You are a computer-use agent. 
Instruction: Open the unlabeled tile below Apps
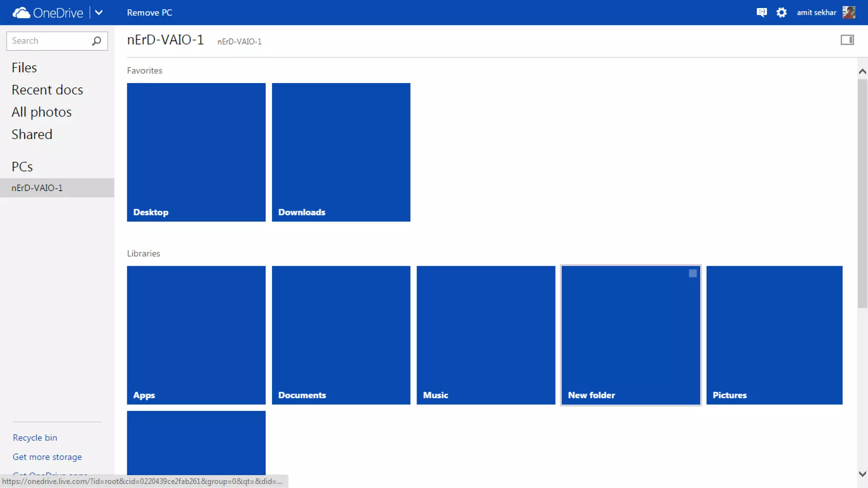(x=196, y=443)
